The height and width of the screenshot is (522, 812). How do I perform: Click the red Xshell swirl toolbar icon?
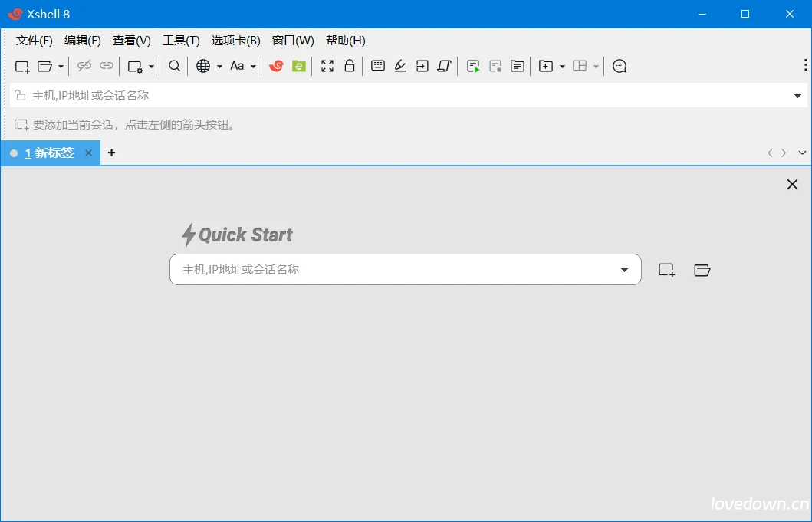(276, 66)
